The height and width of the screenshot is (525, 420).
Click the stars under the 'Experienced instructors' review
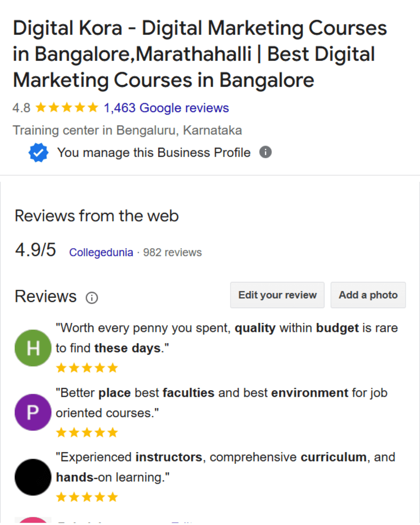tap(87, 497)
